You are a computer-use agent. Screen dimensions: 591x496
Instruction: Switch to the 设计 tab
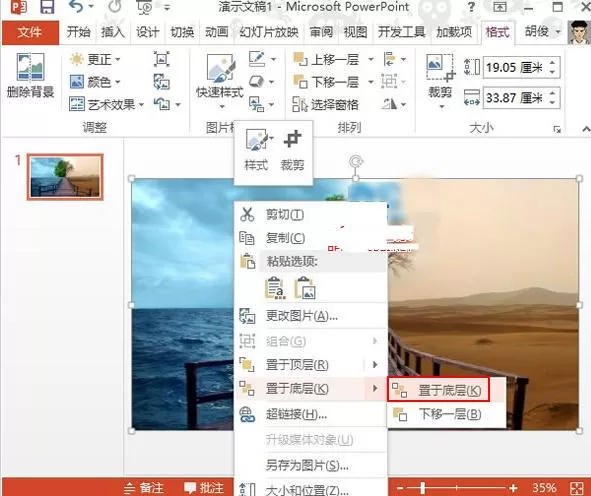[x=147, y=32]
